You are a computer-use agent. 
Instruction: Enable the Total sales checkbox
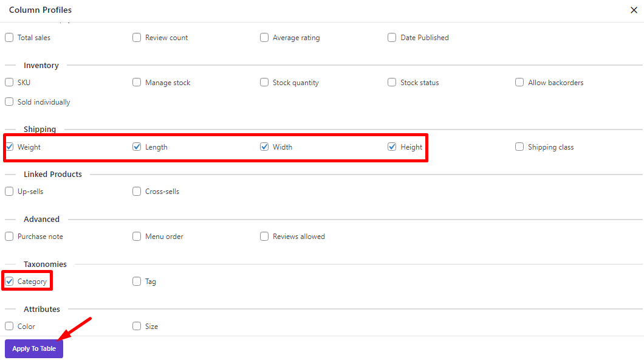(9, 37)
